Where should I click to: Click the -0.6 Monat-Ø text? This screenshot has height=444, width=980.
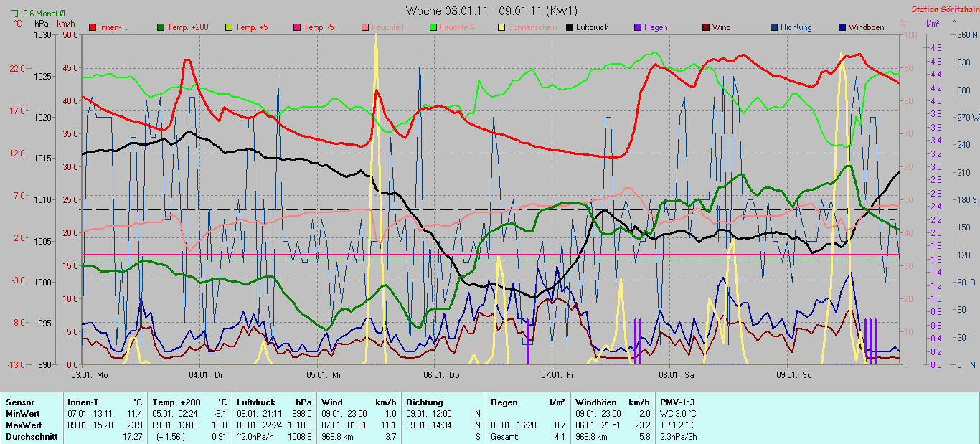[43, 13]
